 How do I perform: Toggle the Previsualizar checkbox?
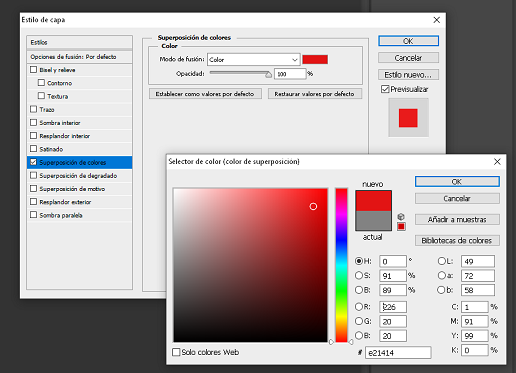[385, 89]
